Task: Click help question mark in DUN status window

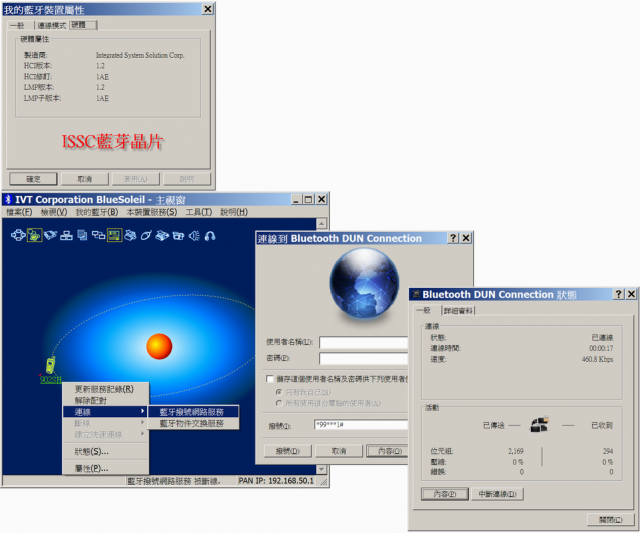Action: point(619,294)
